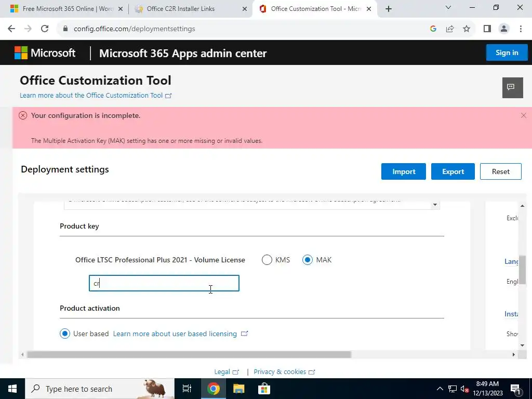This screenshot has height=399, width=532.
Task: Click the error icon in the banner
Action: click(x=23, y=115)
